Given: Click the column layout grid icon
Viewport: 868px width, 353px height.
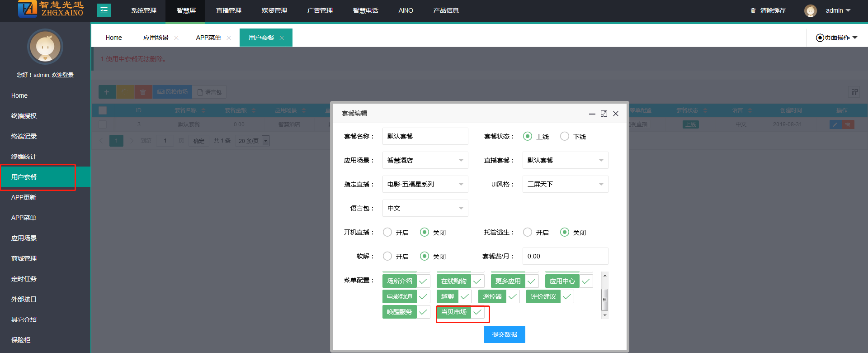Looking at the screenshot, I should point(854,92).
